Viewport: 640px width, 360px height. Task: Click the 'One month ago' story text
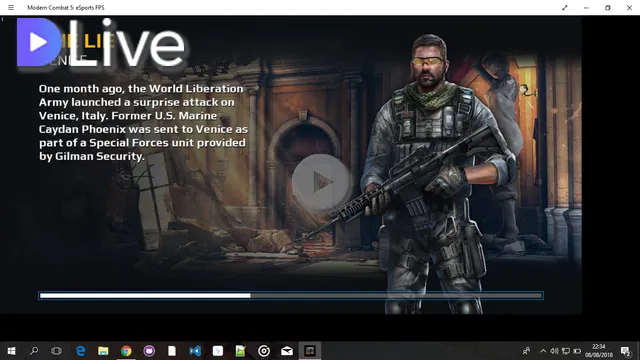pos(143,122)
